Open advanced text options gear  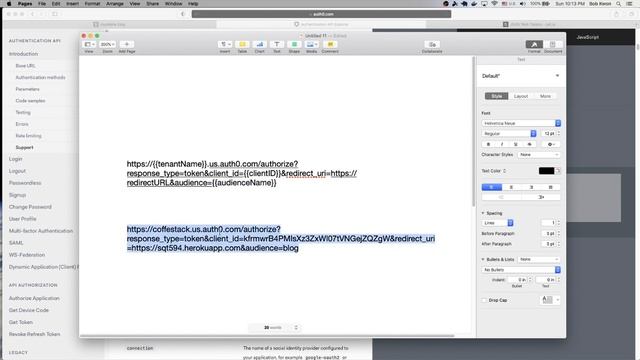pos(551,144)
